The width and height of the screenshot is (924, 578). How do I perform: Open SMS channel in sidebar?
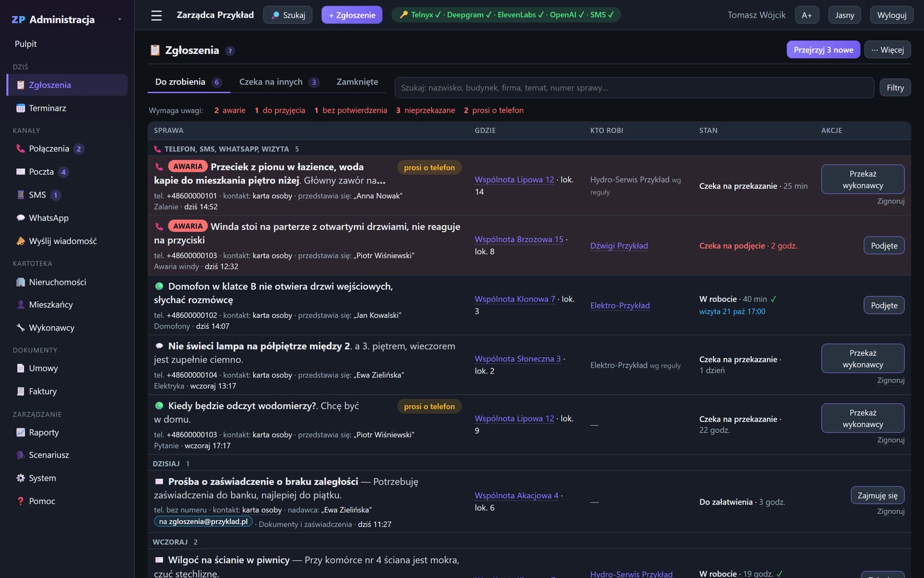pos(67,195)
